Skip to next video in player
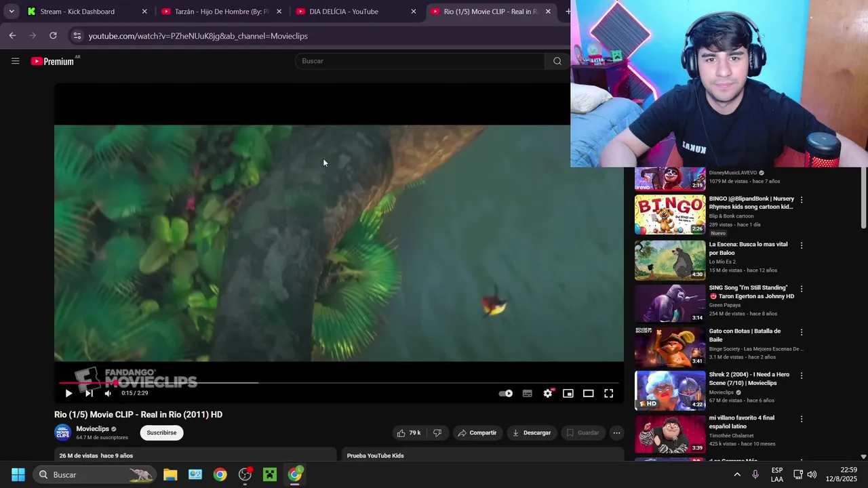Image resolution: width=868 pixels, height=488 pixels. [89, 393]
